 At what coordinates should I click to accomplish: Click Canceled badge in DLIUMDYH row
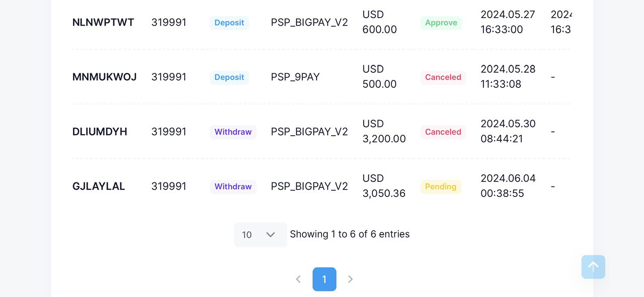[443, 132]
